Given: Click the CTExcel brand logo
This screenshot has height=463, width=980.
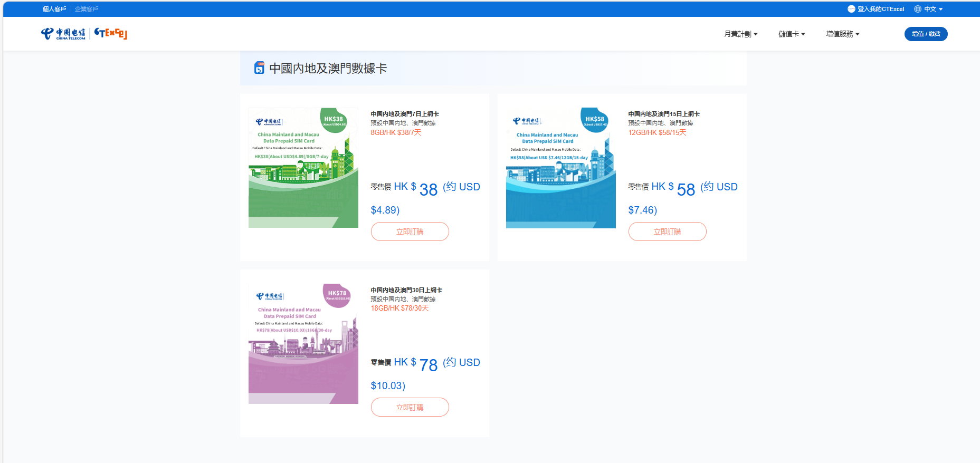Looking at the screenshot, I should pos(111,34).
